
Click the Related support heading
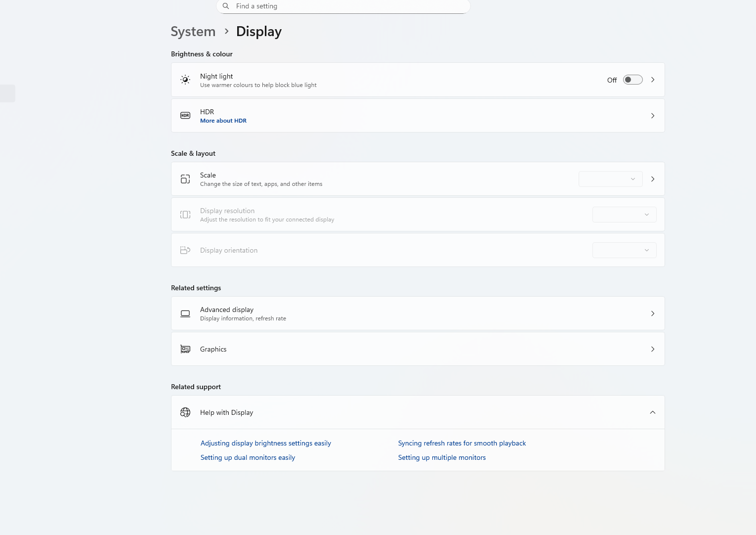196,387
